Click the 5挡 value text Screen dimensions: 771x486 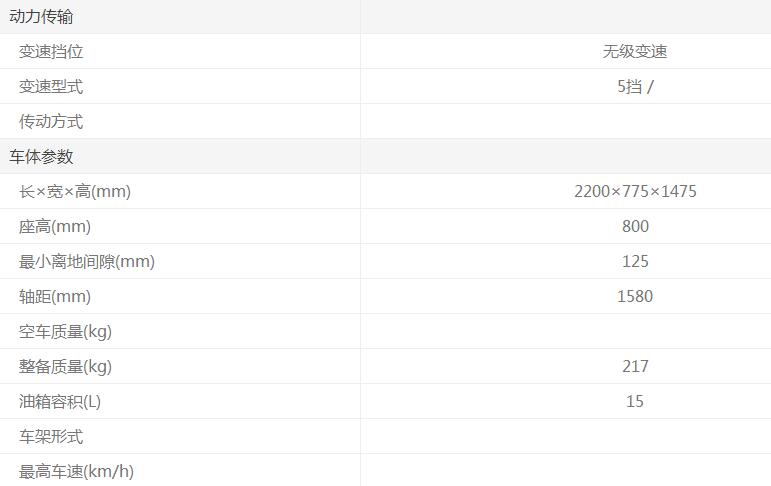[x=630, y=87]
